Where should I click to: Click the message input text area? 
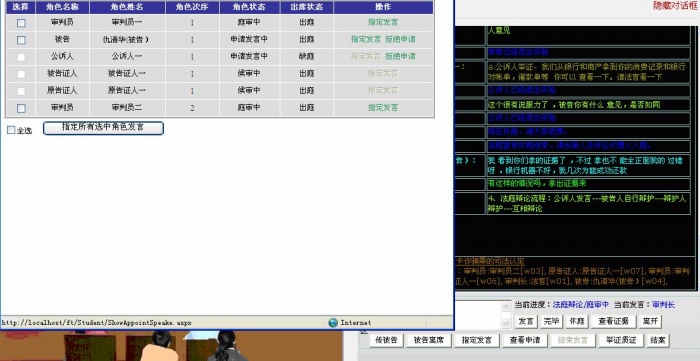tap(478, 315)
